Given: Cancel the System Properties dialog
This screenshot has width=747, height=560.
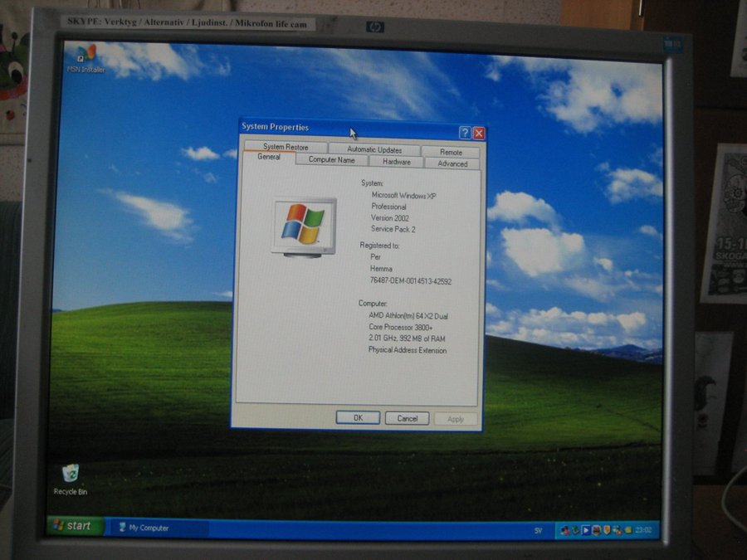Looking at the screenshot, I should point(408,418).
